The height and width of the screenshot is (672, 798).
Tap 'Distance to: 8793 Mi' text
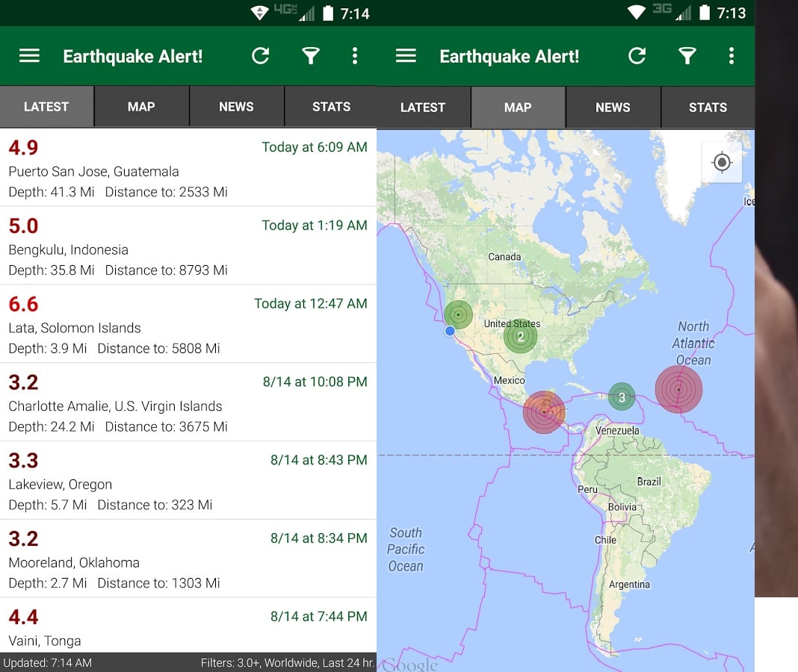tap(167, 270)
